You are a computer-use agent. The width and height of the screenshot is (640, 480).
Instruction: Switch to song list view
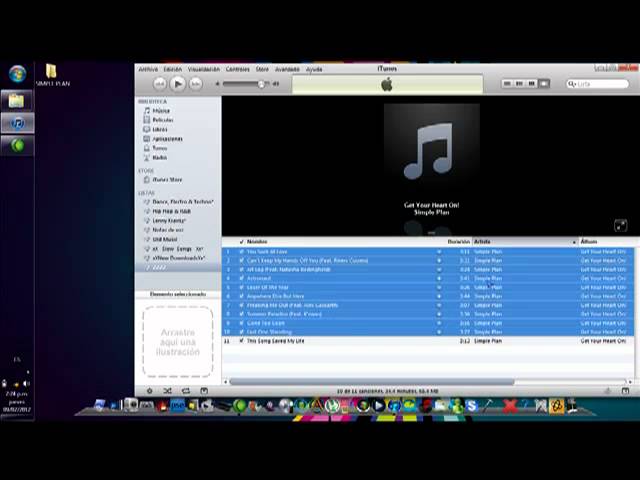click(507, 84)
